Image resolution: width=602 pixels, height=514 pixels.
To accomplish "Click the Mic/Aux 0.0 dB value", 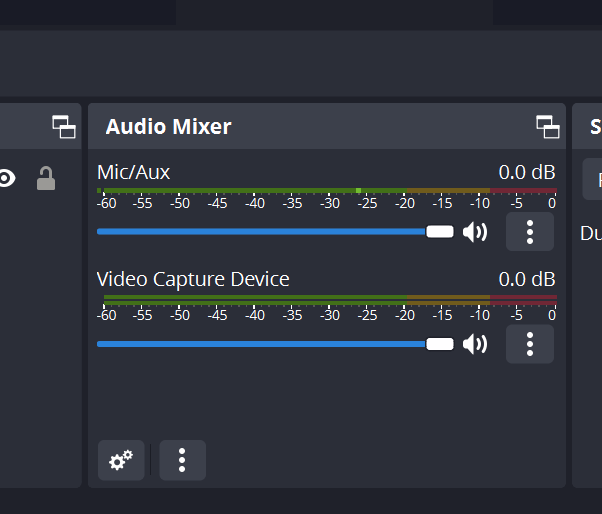I will pyautogui.click(x=527, y=172).
